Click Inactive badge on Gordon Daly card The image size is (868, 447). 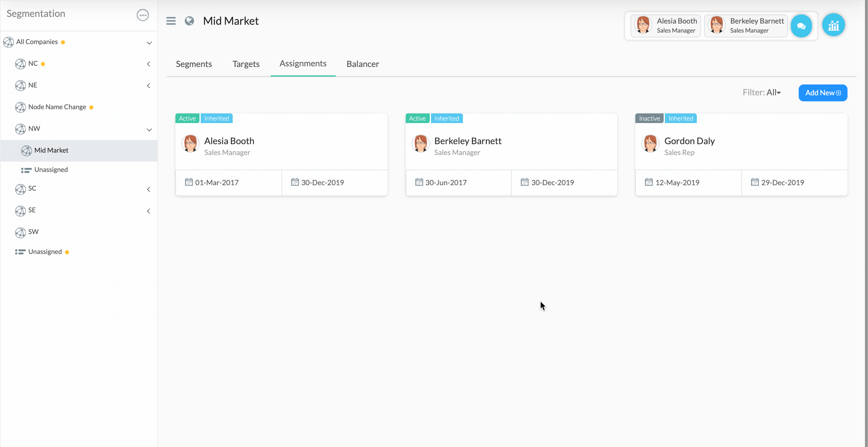649,118
